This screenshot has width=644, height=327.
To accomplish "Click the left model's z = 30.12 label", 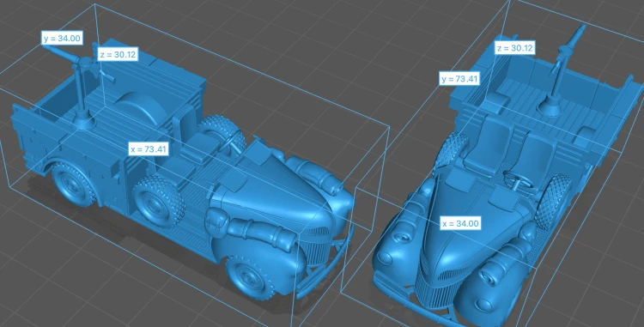I will tap(118, 54).
